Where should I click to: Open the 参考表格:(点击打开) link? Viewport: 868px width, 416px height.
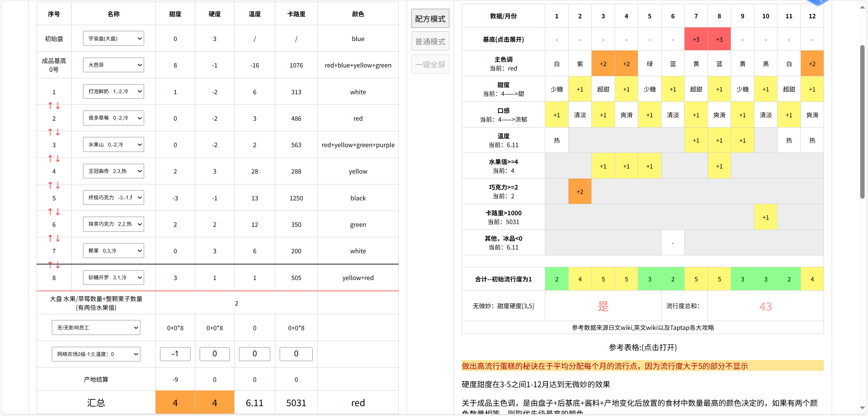(x=643, y=348)
